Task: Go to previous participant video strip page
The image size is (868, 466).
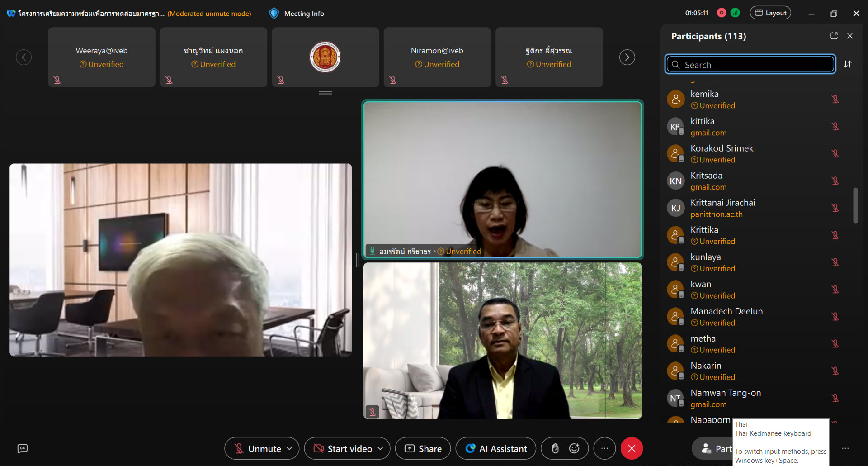Action: tap(24, 57)
